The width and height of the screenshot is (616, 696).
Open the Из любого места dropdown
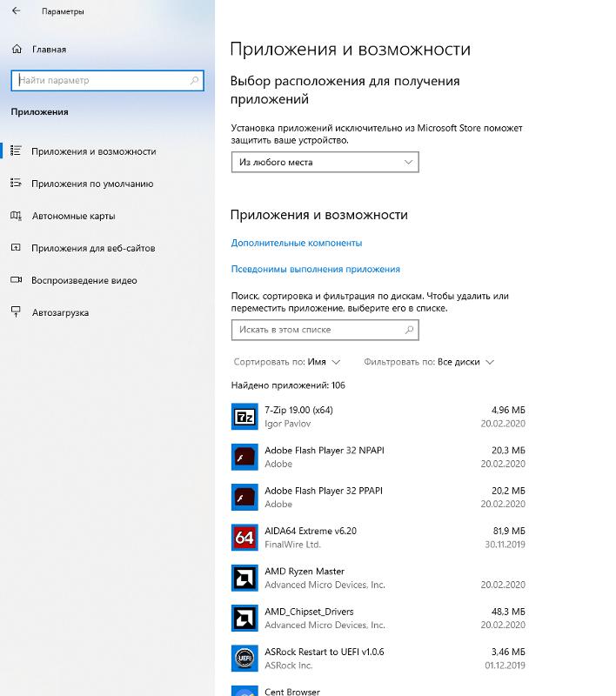point(325,162)
